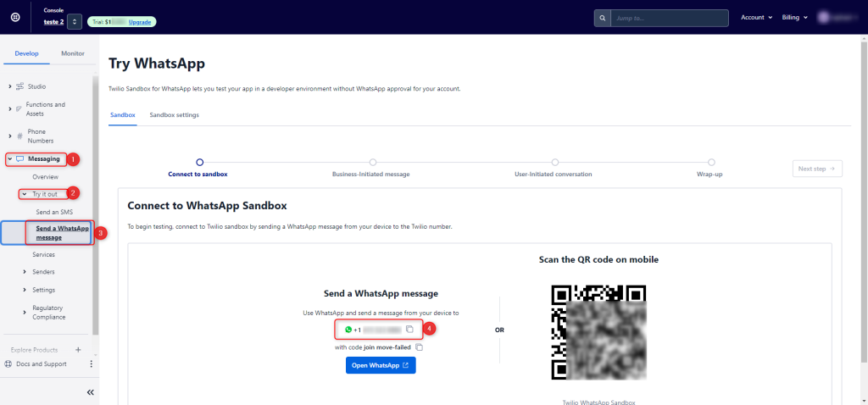Click the Connect to sandbox step label

click(198, 175)
